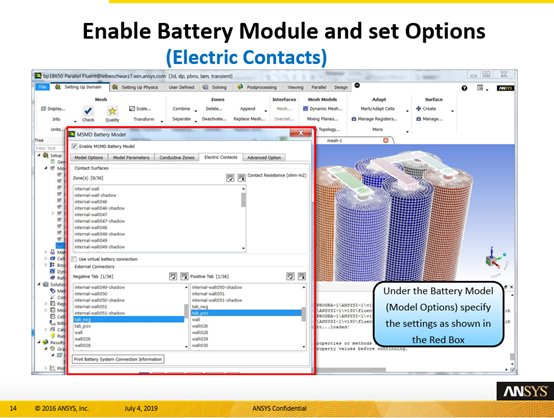Click the mesh Quality star icon

(112, 111)
